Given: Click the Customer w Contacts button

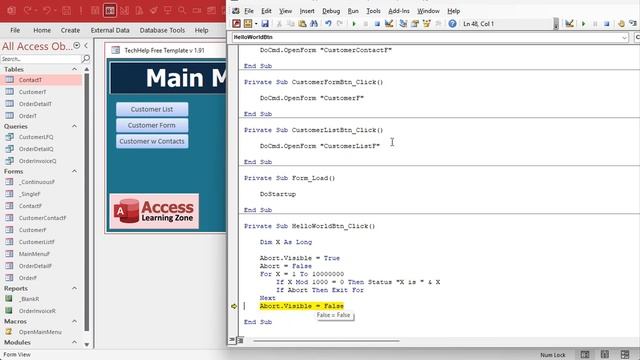Looking at the screenshot, I should 152,141.
